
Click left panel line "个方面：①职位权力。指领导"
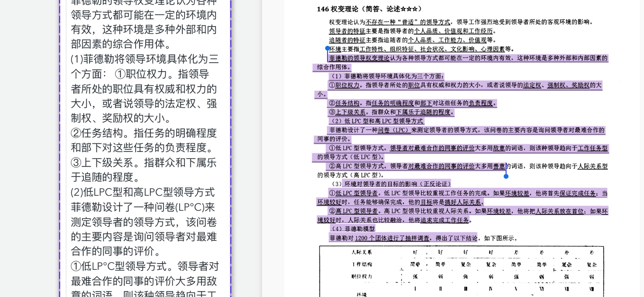pos(140,74)
